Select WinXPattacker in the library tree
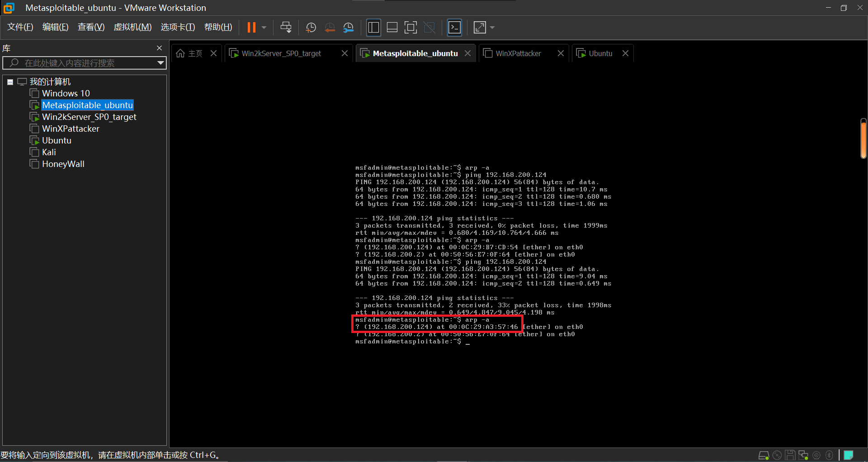This screenshot has height=462, width=868. 71,129
